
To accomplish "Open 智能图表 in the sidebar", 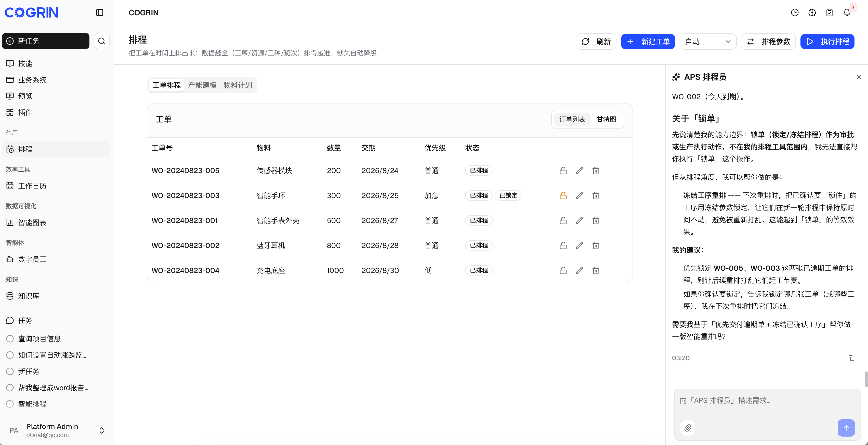I will [x=56, y=222].
